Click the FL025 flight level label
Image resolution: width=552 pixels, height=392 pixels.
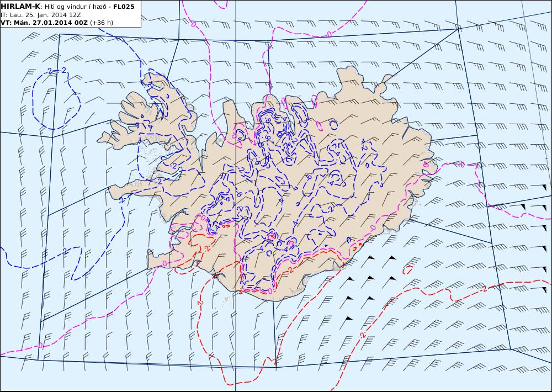point(124,7)
